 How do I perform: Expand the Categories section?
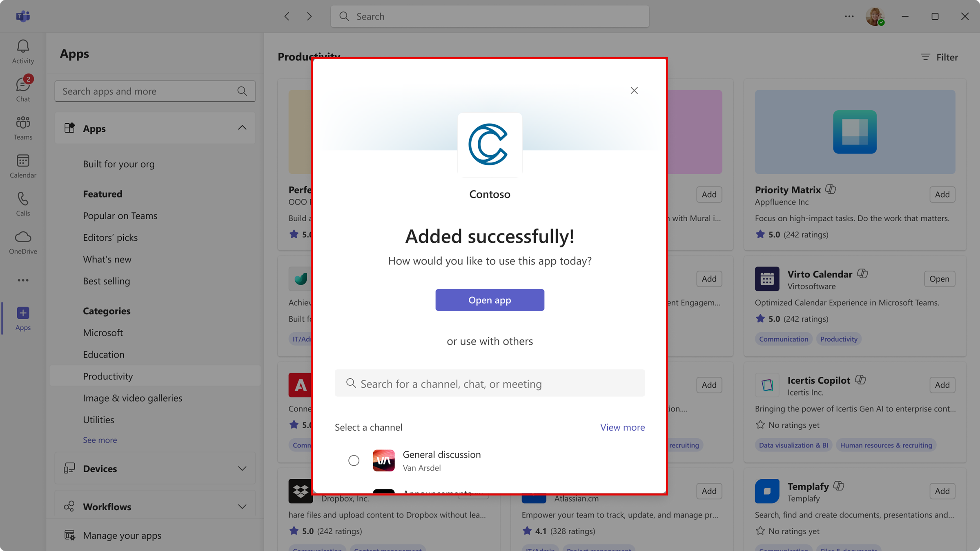[106, 310]
